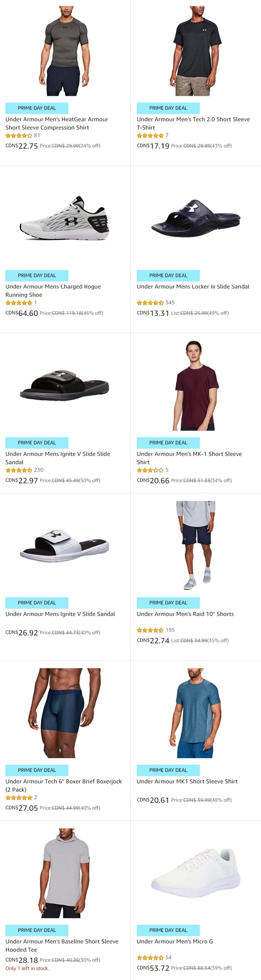Click Prime Day Deal badge above Micro G
The image size is (261, 980).
tap(168, 930)
